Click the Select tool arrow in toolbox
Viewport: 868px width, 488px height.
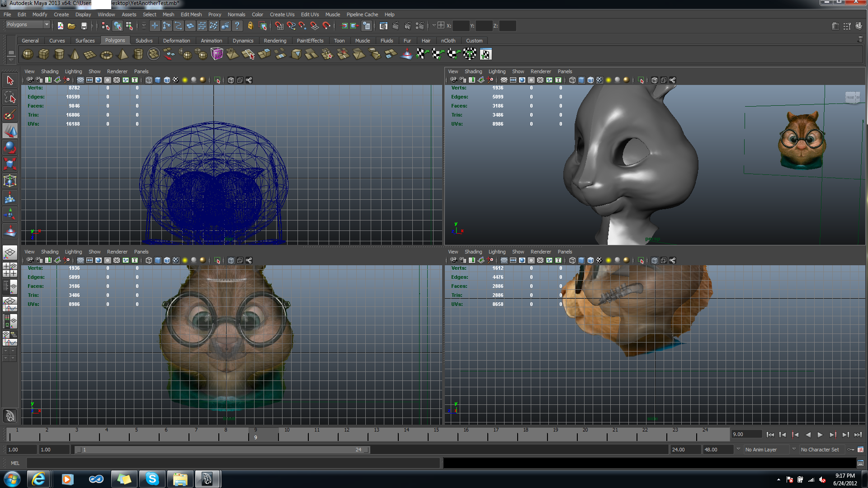(x=10, y=81)
